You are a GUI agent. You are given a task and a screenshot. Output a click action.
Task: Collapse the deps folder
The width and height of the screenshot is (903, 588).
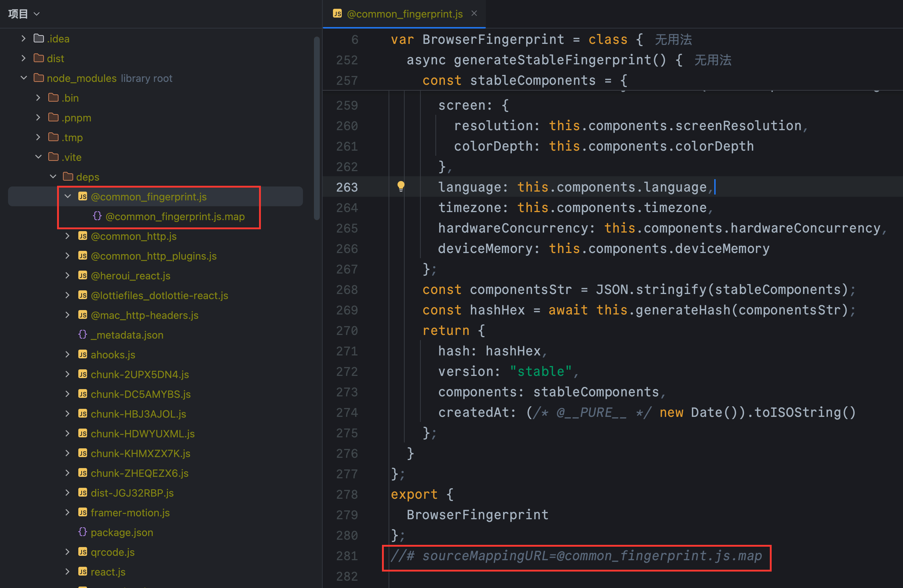coord(53,176)
